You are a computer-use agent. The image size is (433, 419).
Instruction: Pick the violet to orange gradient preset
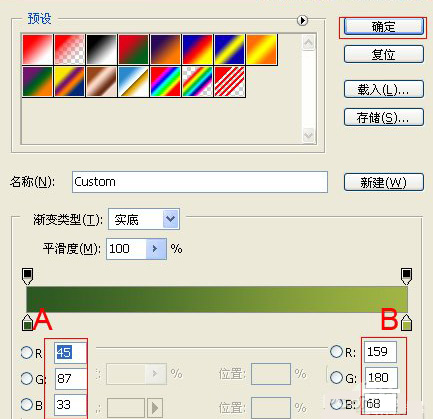tap(165, 49)
